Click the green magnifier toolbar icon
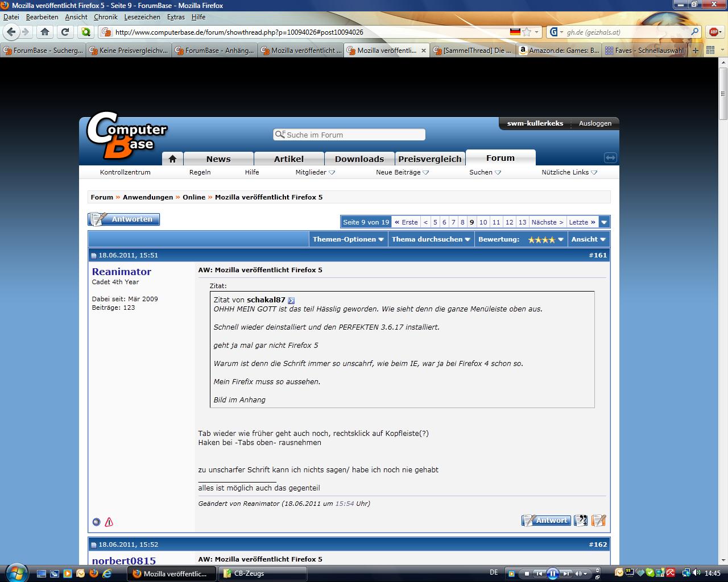The image size is (728, 582). point(86,32)
